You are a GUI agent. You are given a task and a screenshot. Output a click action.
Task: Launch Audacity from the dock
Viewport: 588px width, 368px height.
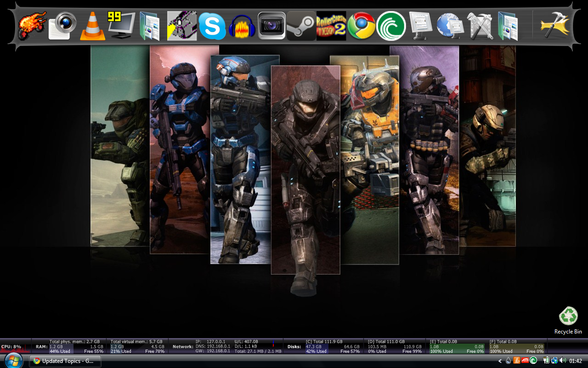pos(242,27)
